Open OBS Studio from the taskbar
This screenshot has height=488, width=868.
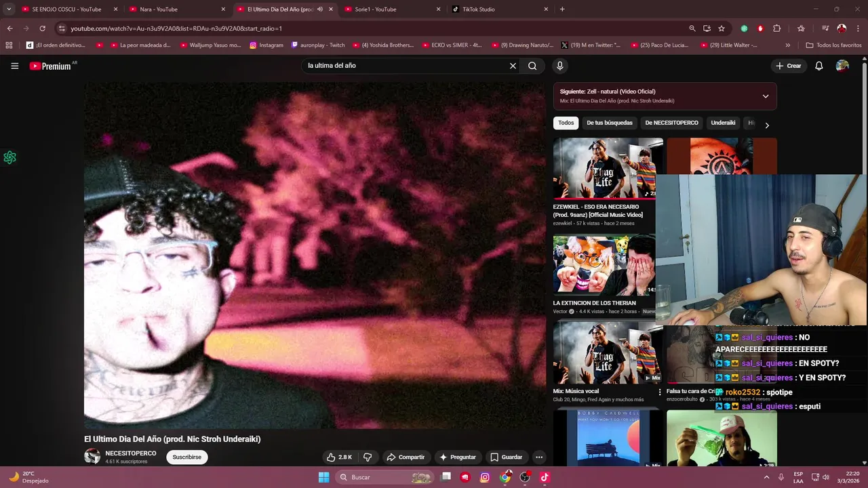[525, 477]
